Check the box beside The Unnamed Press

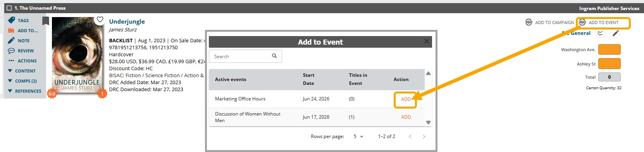pyautogui.click(x=9, y=8)
